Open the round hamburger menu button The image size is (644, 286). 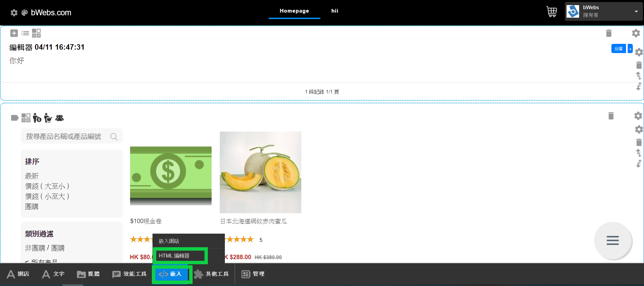point(612,240)
